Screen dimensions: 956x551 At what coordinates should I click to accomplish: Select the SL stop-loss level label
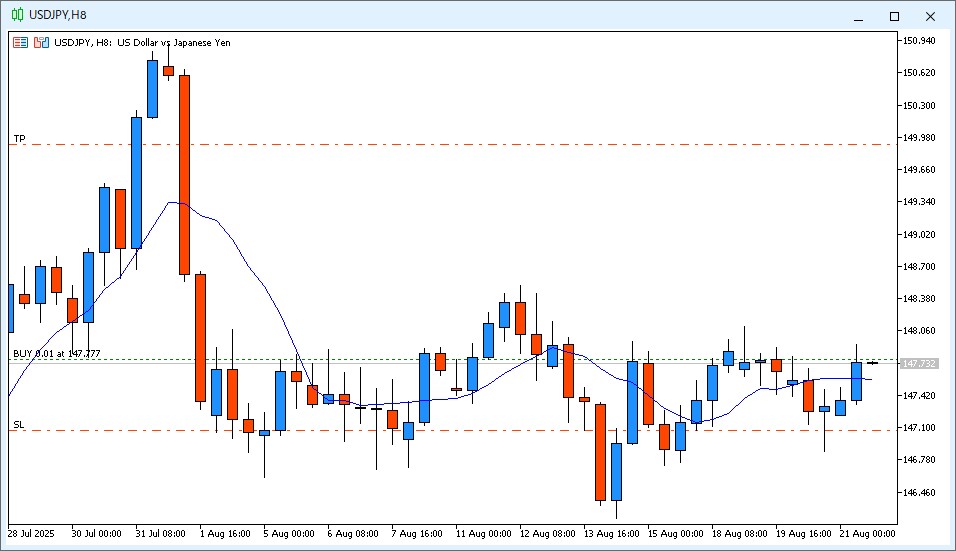pyautogui.click(x=20, y=425)
